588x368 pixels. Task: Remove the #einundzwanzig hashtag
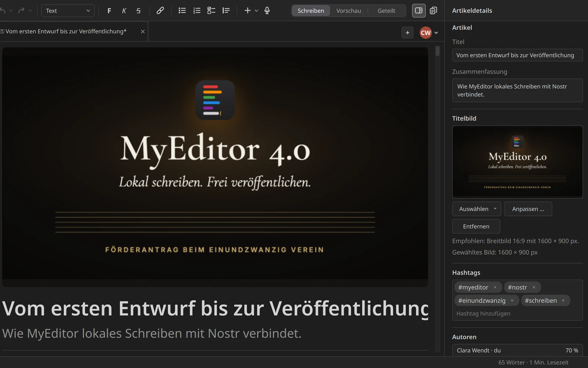coord(512,301)
